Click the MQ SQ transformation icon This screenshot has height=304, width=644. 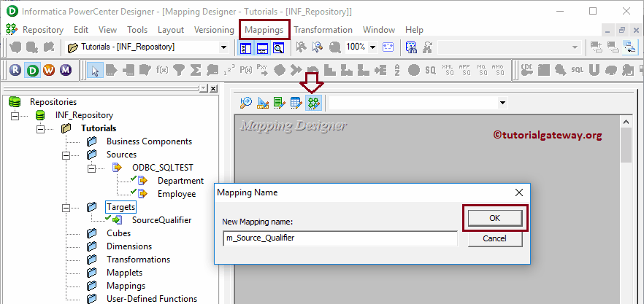[x=482, y=70]
